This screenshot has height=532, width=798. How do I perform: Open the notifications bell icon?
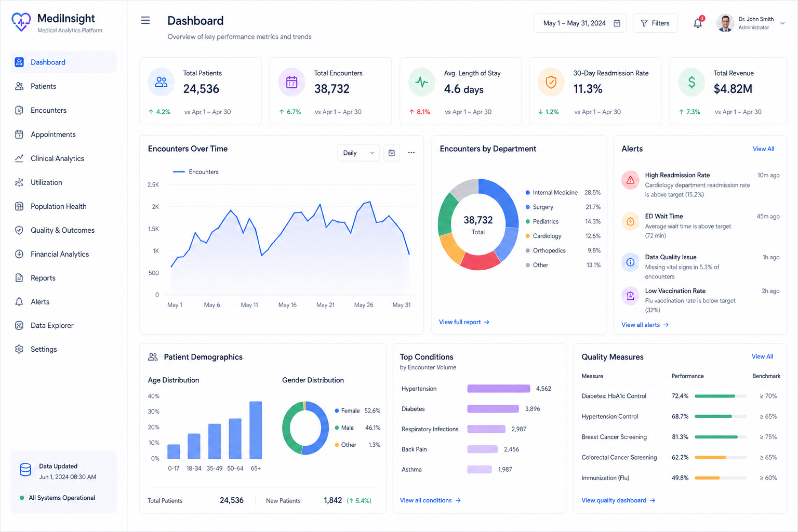tap(698, 23)
